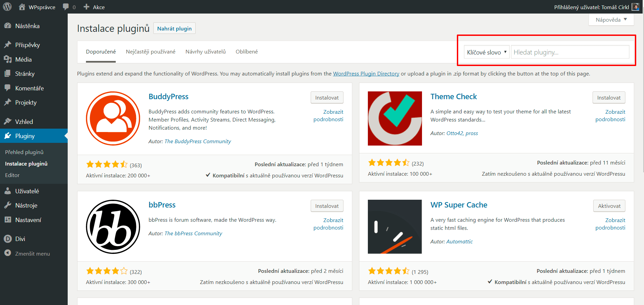This screenshot has height=305, width=644.
Task: Click Přihlášený uživatel: Tomáš Cirkl account menu
Action: (597, 7)
